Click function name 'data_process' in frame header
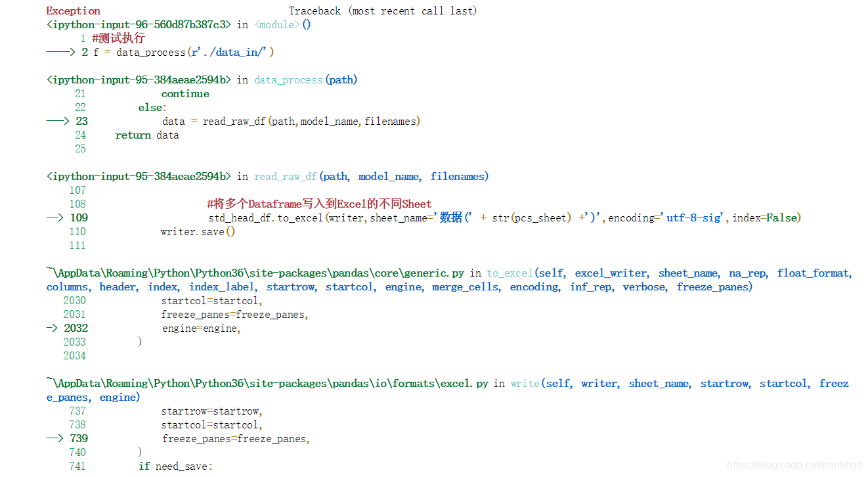The image size is (868, 477). pyautogui.click(x=289, y=79)
